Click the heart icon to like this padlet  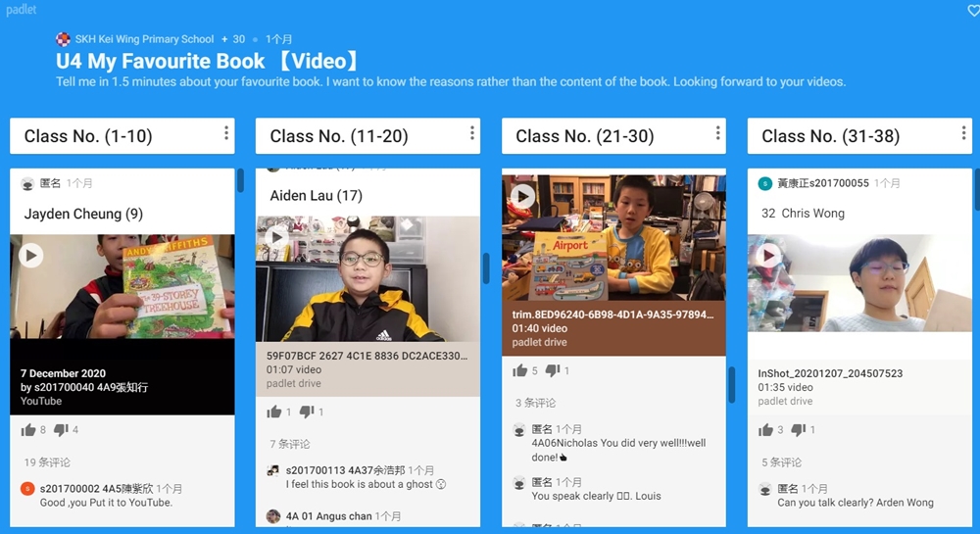click(x=973, y=10)
